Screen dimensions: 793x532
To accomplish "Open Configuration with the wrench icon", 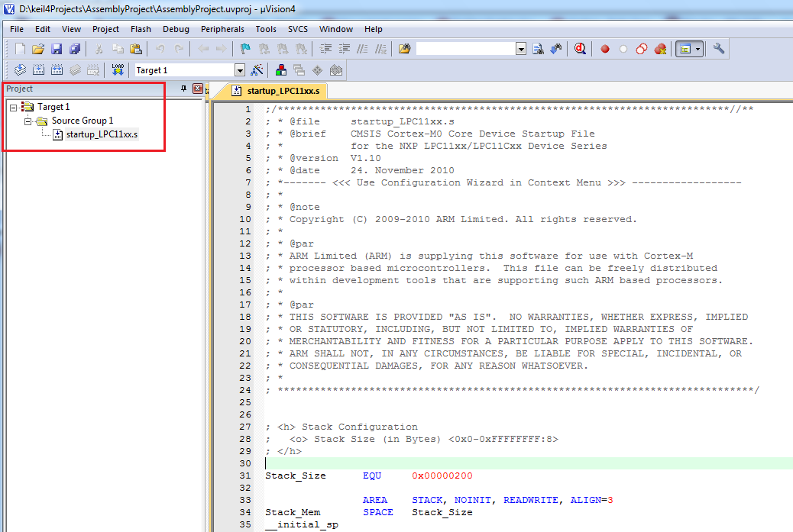I will coord(719,49).
